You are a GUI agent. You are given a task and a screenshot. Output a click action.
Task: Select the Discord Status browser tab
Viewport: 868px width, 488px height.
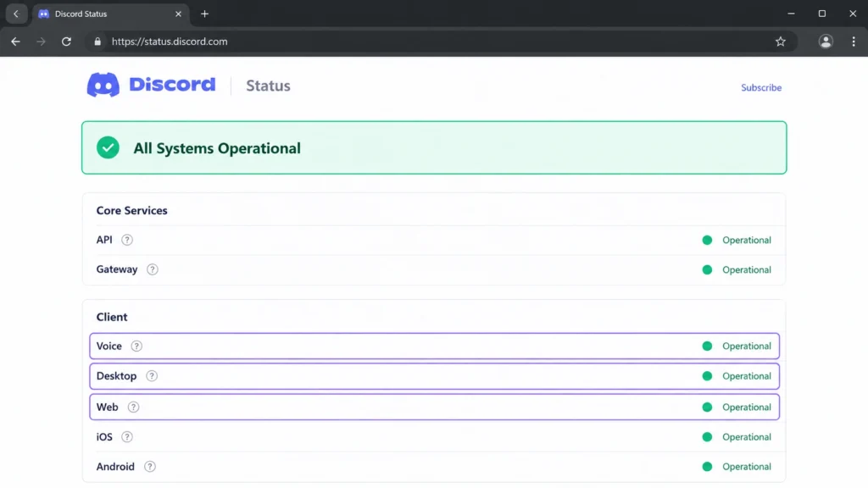pyautogui.click(x=111, y=14)
